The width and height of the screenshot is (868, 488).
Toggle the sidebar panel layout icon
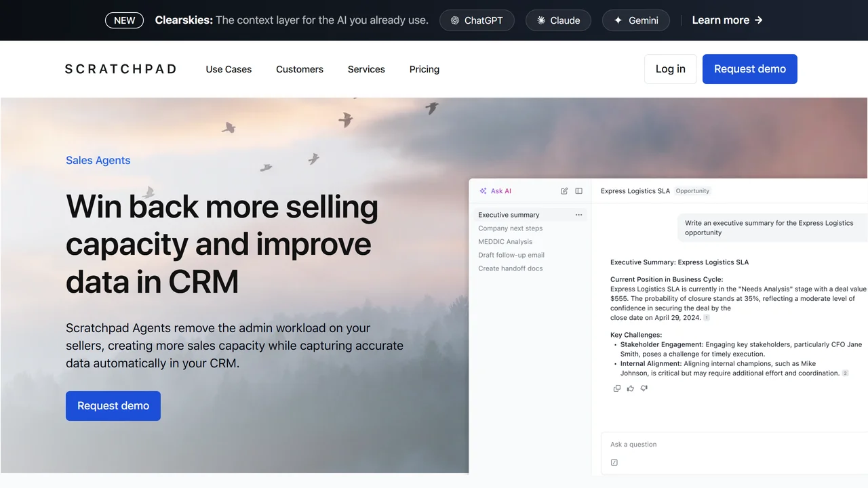[x=578, y=191]
